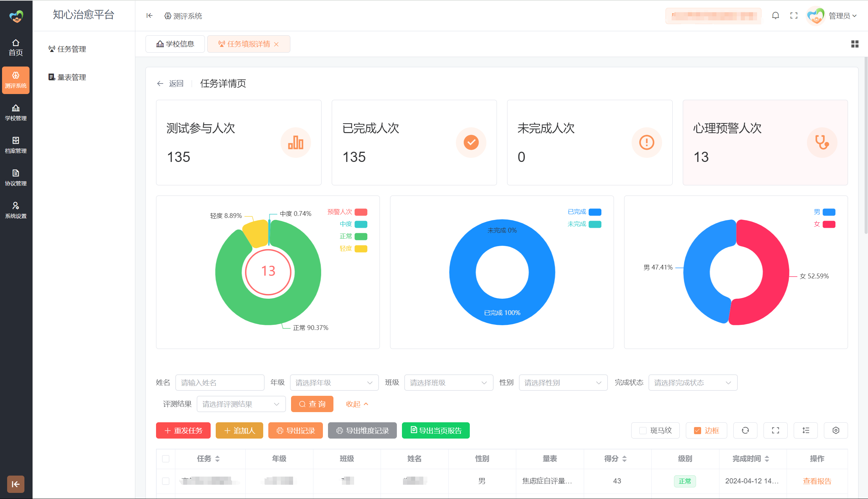
Task: Open the 年级 selection dropdown
Action: tap(334, 383)
